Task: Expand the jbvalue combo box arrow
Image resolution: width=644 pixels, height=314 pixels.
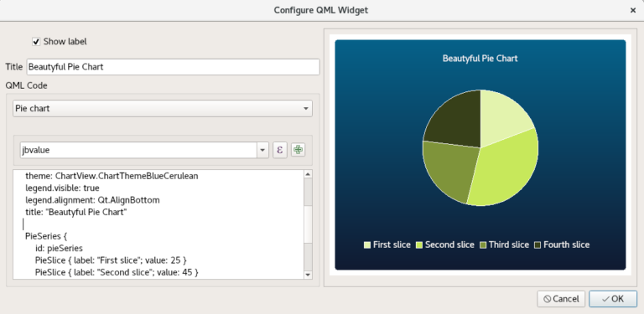Action: [x=262, y=150]
